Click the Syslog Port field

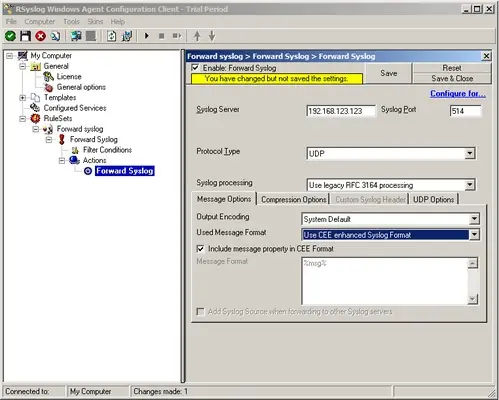(465, 111)
